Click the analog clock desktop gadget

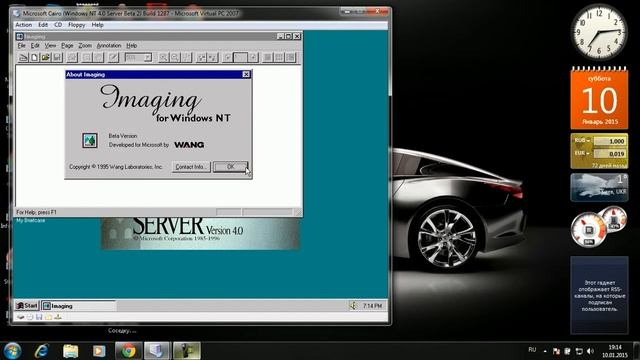(x=599, y=32)
